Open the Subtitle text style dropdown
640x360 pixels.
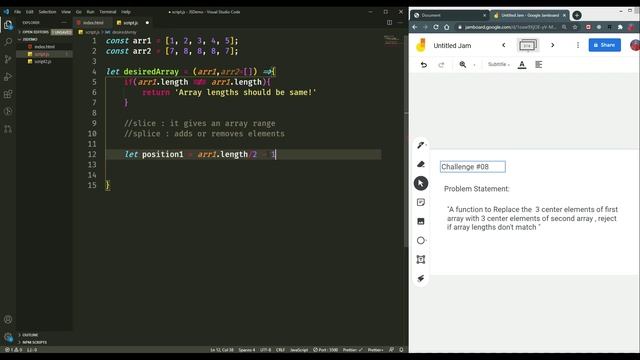coord(499,64)
